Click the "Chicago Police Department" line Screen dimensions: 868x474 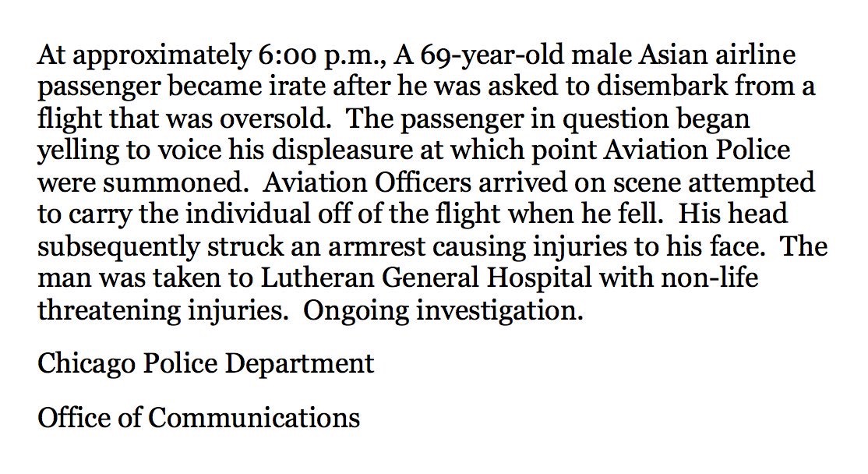pos(206,363)
